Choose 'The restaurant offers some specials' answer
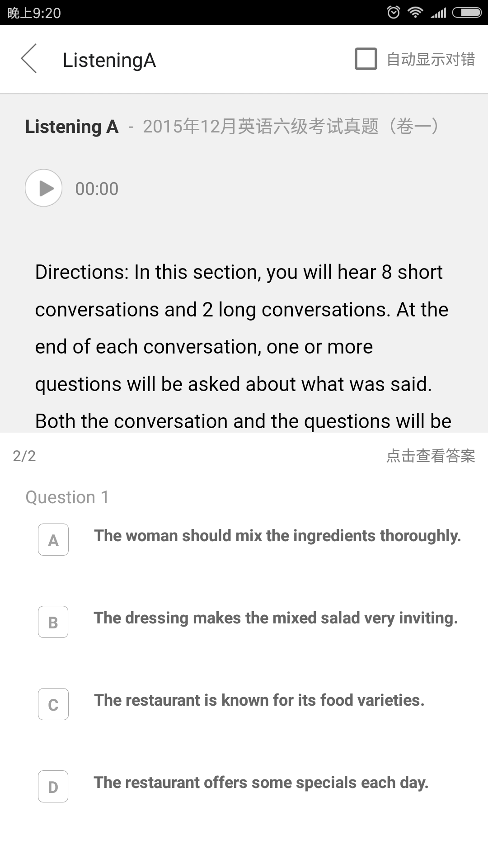Viewport: 488px width, 868px height. pos(261,783)
